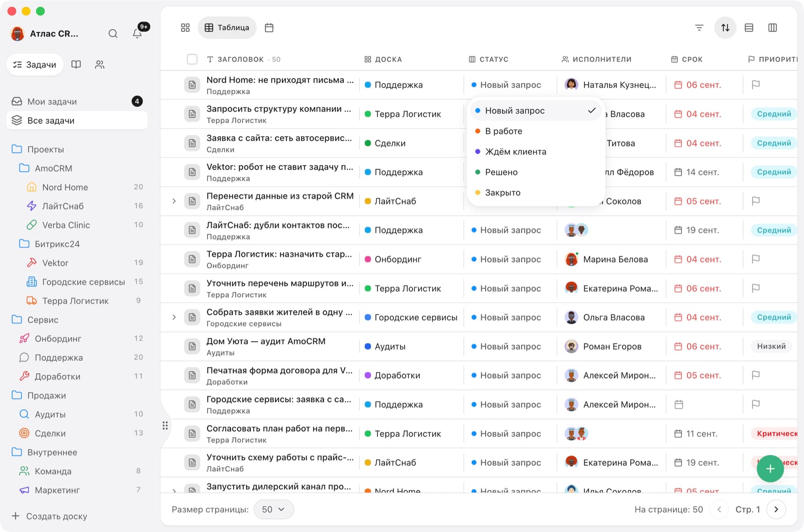The width and height of the screenshot is (804, 532).
Task: Select Ждём клиента status option
Action: pos(536,152)
